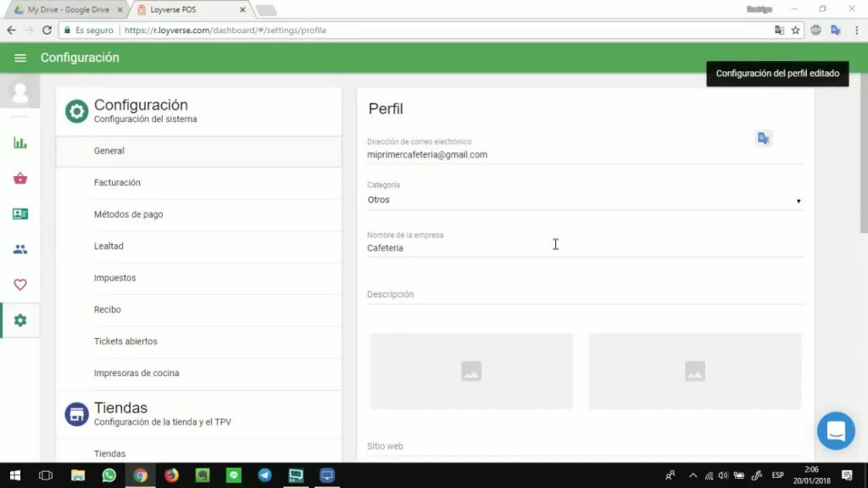The image size is (868, 488).
Task: Expand the Categoría dropdown
Action: [x=585, y=201]
